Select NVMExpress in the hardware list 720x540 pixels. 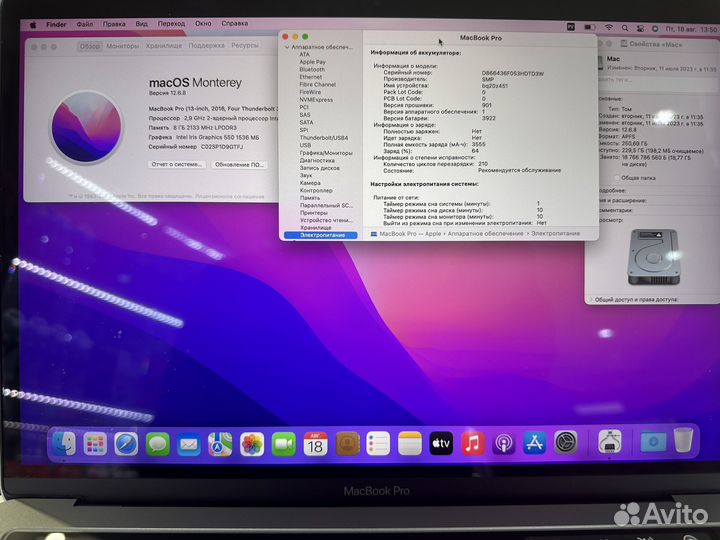click(316, 100)
